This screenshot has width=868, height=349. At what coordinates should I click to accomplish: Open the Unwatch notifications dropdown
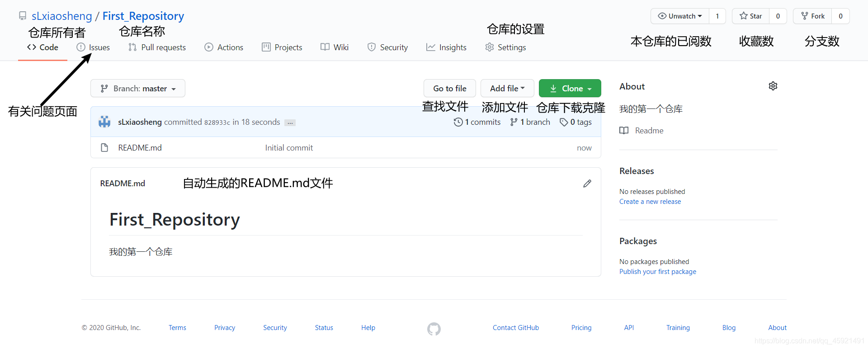tap(680, 16)
